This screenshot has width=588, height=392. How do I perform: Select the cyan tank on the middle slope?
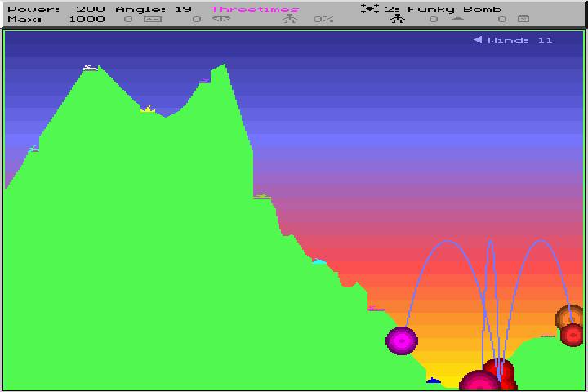tap(318, 261)
